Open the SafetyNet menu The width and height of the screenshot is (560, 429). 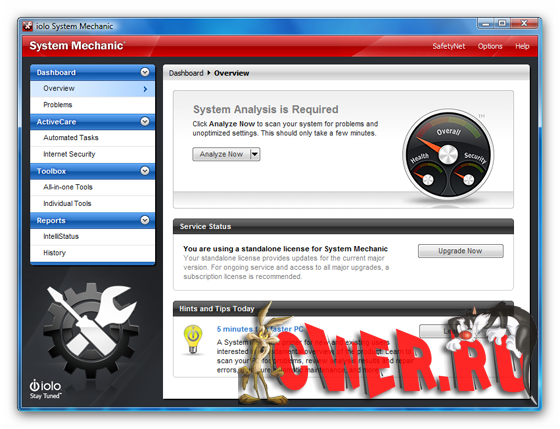click(x=449, y=46)
